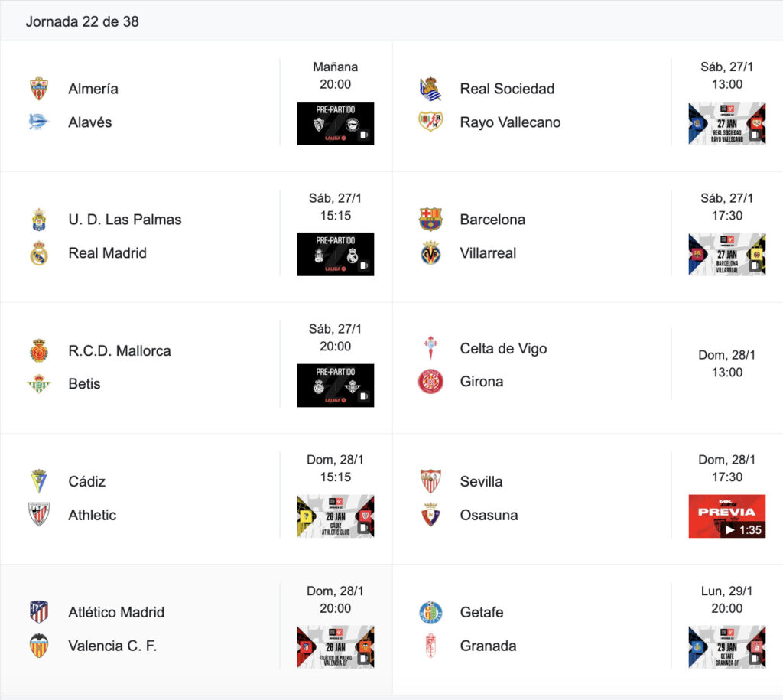Select the R.C.D. Mallorca team name

119,350
